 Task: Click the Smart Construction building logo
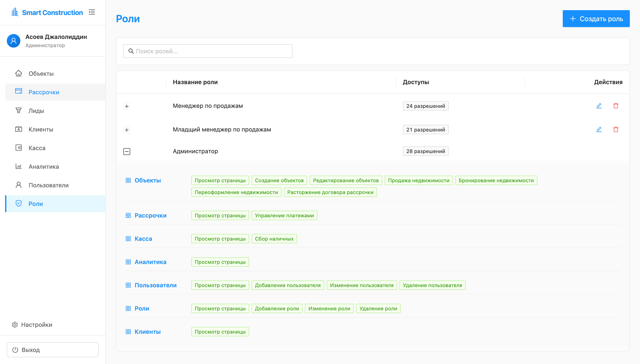(x=15, y=12)
